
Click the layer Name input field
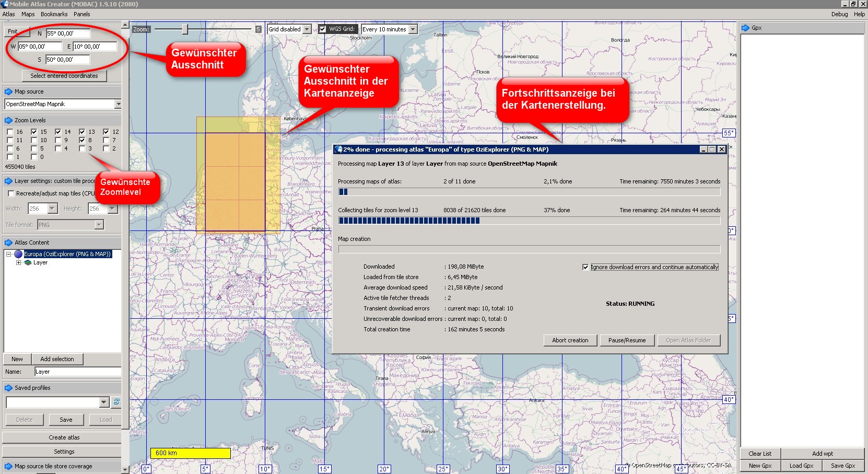(x=77, y=372)
